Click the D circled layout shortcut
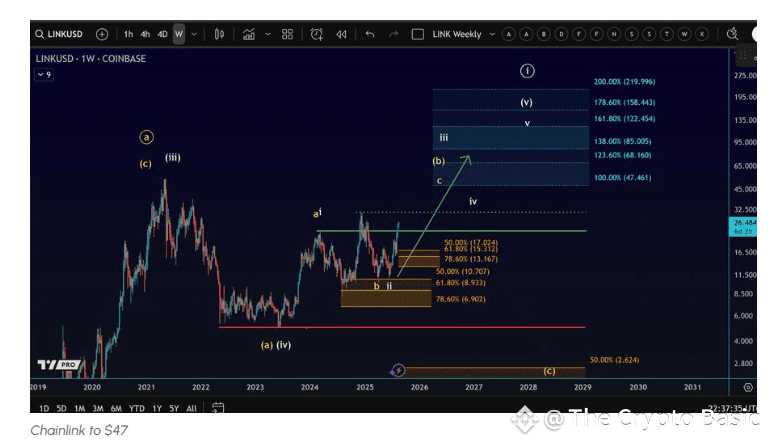The image size is (768, 445). tap(561, 34)
